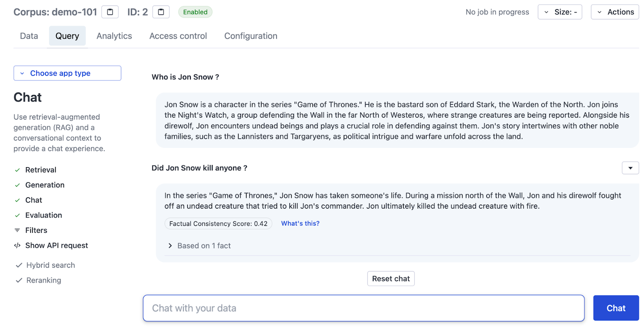Expand the Based on 1 fact section

pyautogui.click(x=200, y=246)
